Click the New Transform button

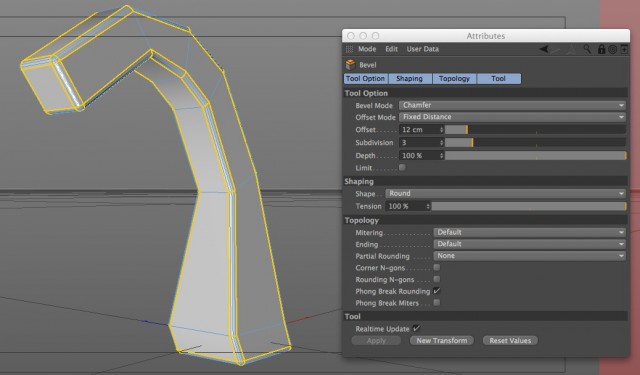(442, 340)
